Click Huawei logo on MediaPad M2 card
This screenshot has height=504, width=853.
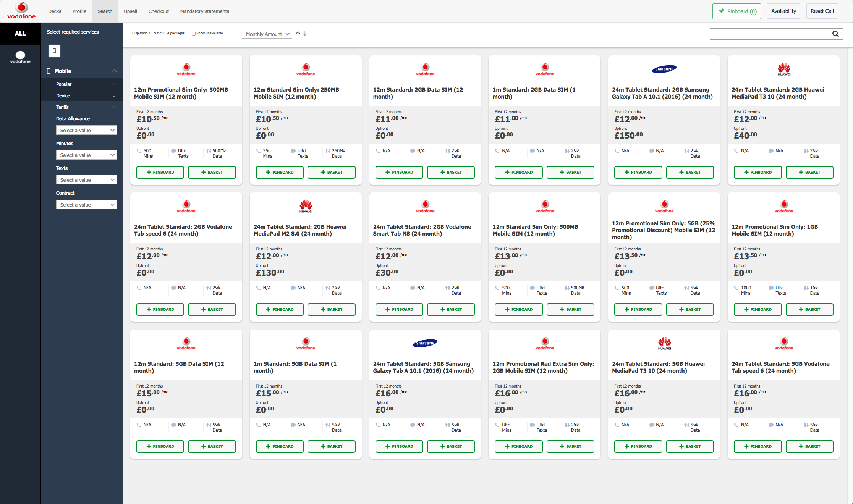[x=306, y=206]
